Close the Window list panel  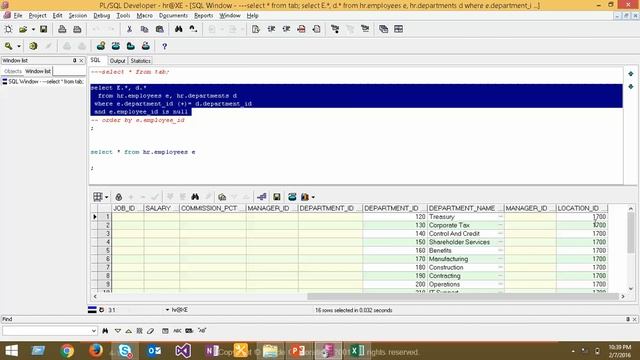tap(81, 60)
